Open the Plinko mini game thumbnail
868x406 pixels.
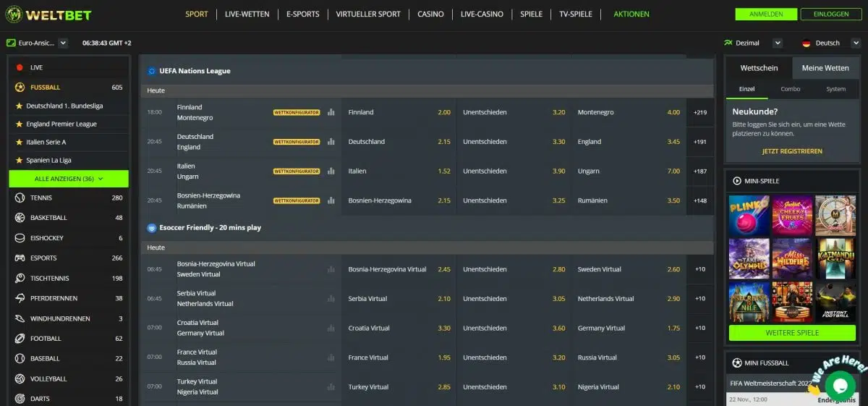click(x=749, y=215)
